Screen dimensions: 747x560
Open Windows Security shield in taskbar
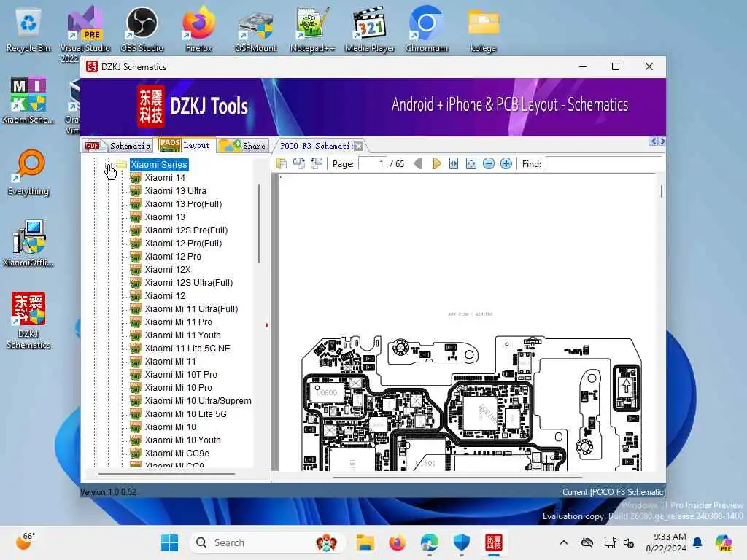pos(462,542)
